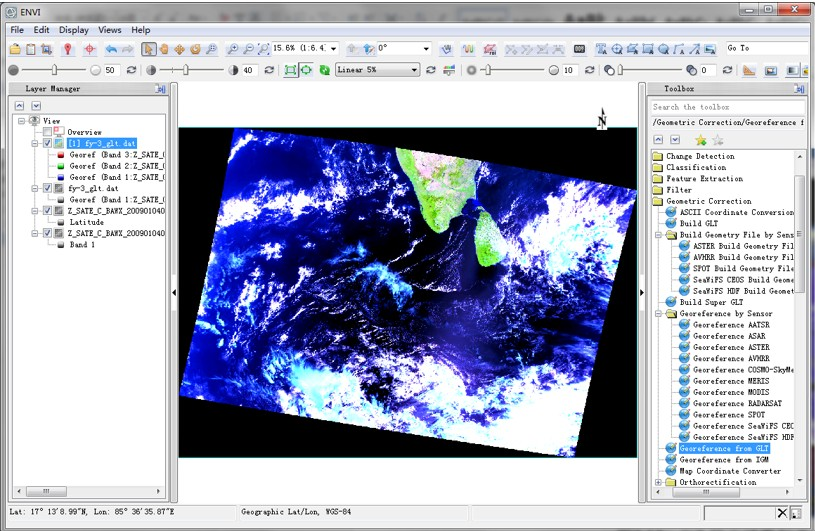Uncheck the [1] fy-3_glt.dat layer checkbox
The image size is (815, 531).
(x=47, y=143)
